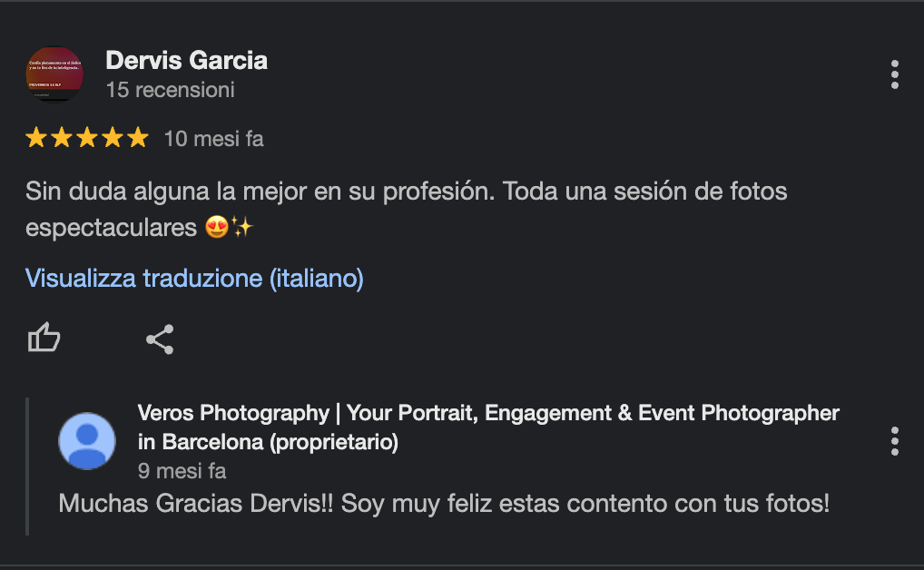Click the fourth star in the rating
This screenshot has height=570, width=924.
(x=113, y=138)
